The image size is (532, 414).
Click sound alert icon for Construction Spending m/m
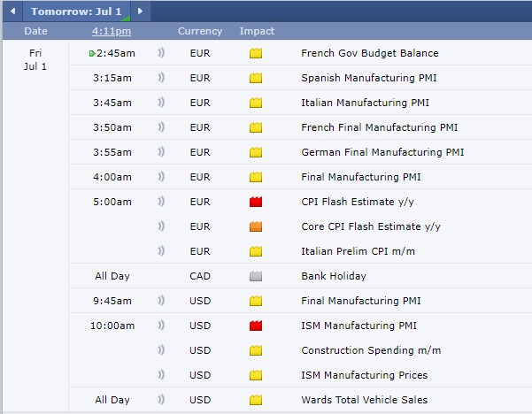(160, 350)
